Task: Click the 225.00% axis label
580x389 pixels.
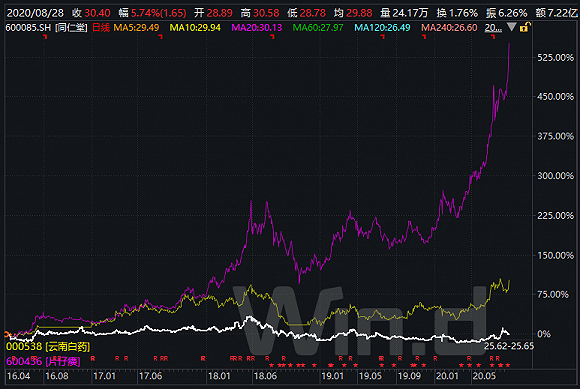Action: pyautogui.click(x=556, y=216)
